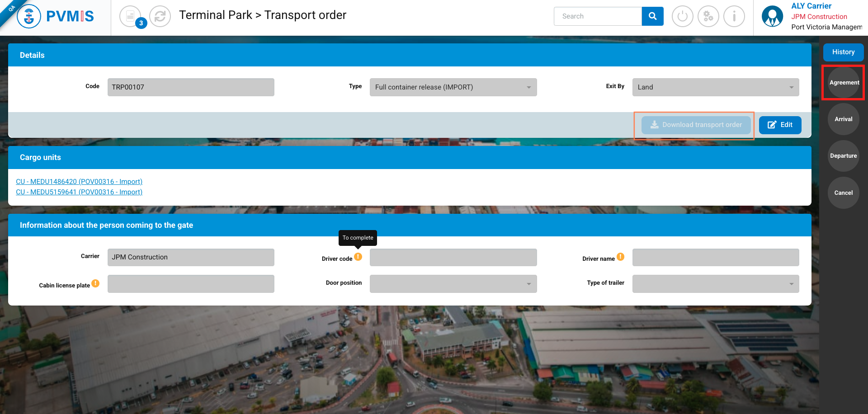This screenshot has width=868, height=414.
Task: Click the information icon in header
Action: pyautogui.click(x=734, y=17)
